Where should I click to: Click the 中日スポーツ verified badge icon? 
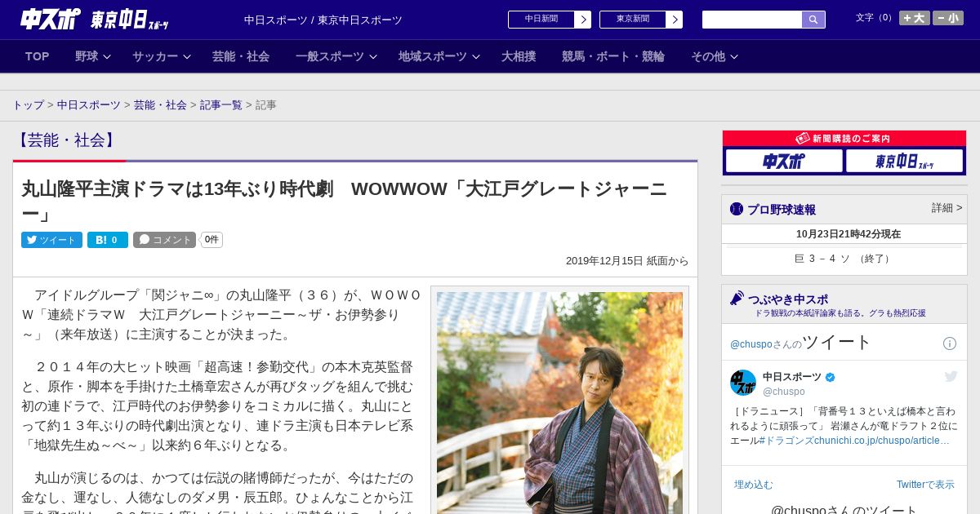(831, 377)
